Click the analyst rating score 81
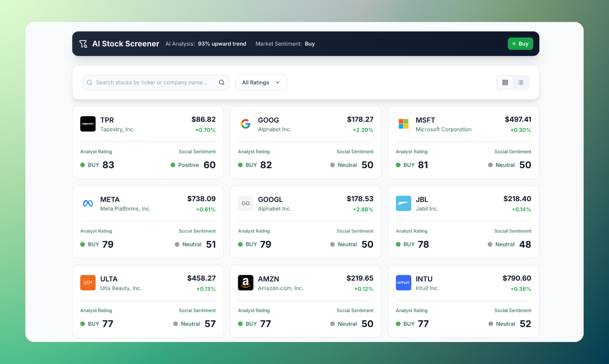Screen dimensions: 609x364 423,165
